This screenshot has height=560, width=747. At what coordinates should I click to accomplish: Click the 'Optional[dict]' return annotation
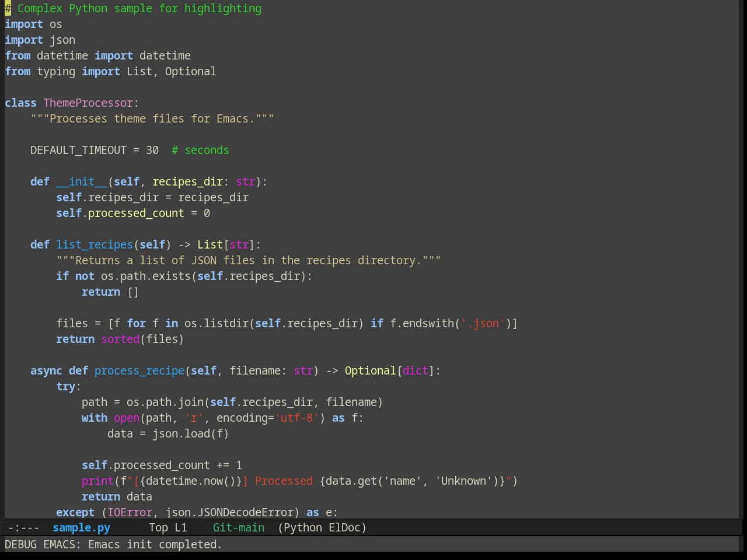coord(389,371)
